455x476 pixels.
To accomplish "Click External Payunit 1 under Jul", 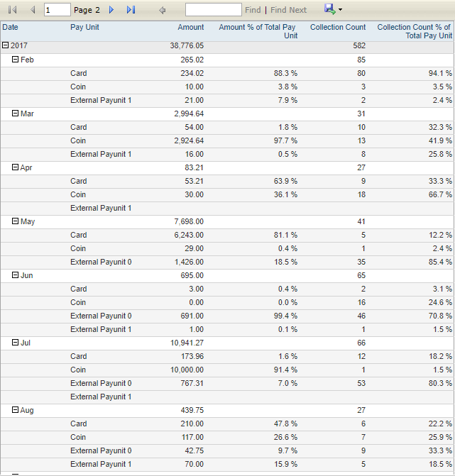I will click(101, 397).
